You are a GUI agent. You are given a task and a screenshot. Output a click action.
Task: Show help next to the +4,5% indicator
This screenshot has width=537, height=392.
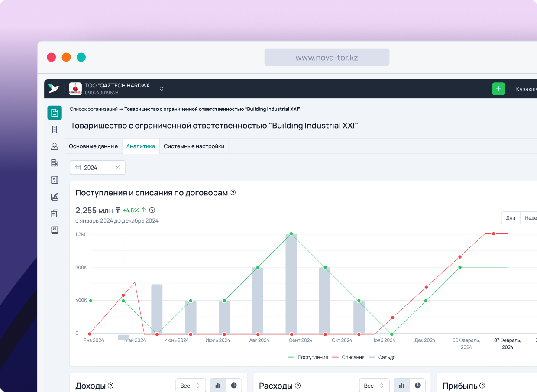pos(152,211)
